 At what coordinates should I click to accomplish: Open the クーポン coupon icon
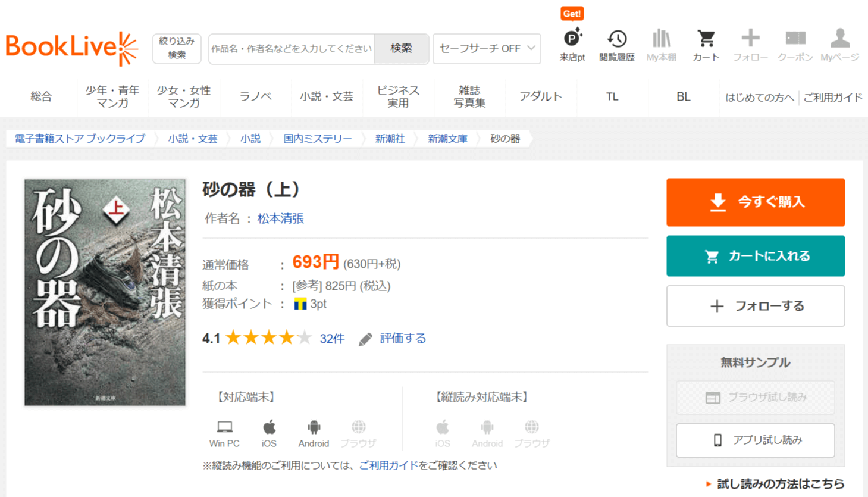pos(795,39)
